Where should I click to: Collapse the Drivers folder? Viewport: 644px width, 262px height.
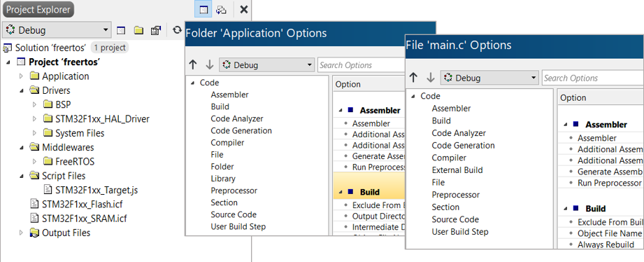22,90
